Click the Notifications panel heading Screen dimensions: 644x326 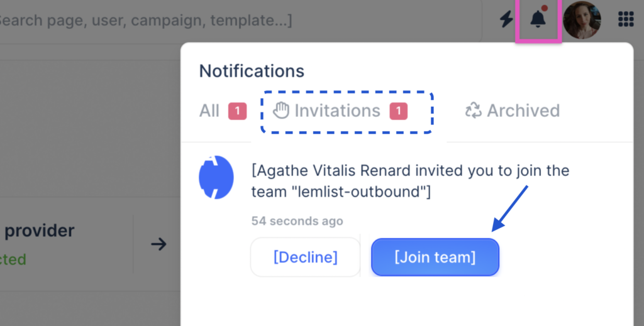pyautogui.click(x=252, y=71)
